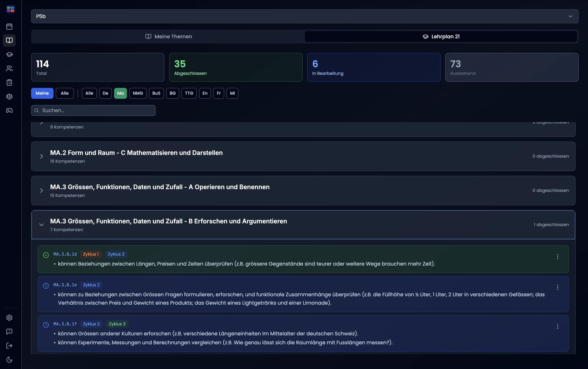The width and height of the screenshot is (588, 369).
Task: Open the balance scale sidebar icon
Action: (9, 96)
